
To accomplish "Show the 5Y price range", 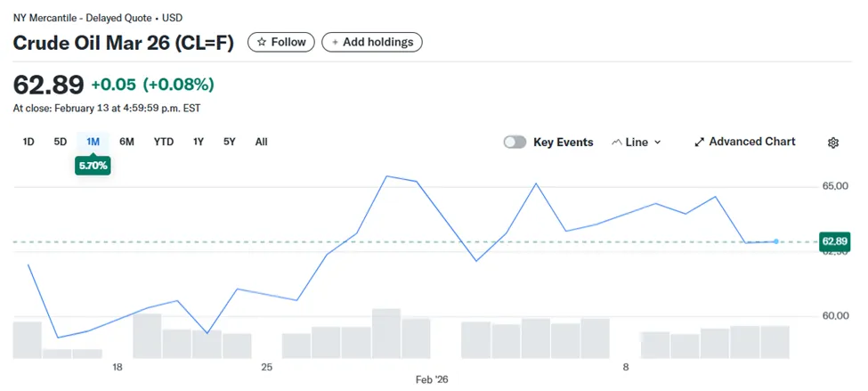I will 230,142.
